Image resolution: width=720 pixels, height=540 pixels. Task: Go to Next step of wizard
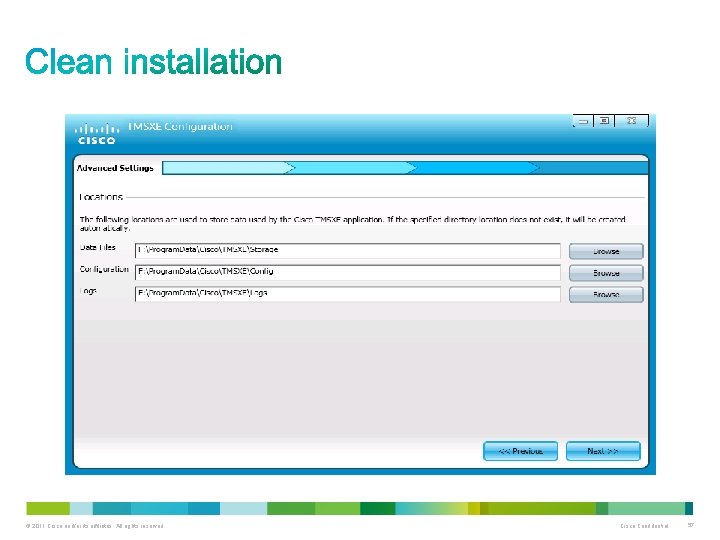(603, 451)
